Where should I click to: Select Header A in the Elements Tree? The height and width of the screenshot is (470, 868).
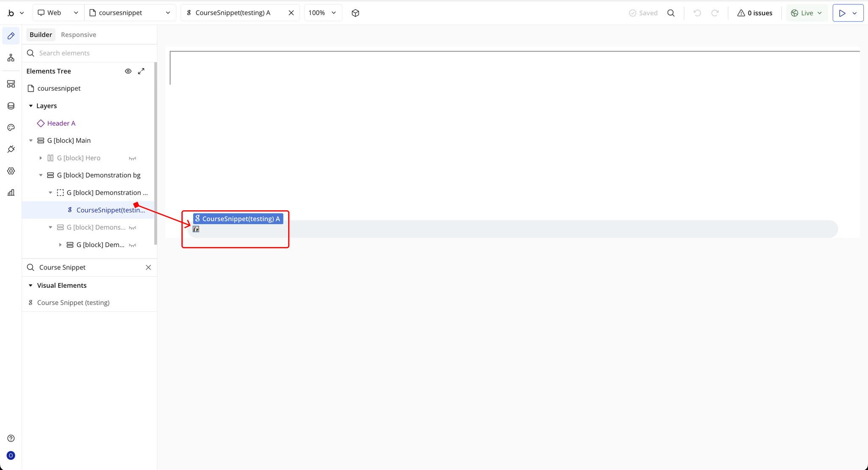[x=61, y=123]
